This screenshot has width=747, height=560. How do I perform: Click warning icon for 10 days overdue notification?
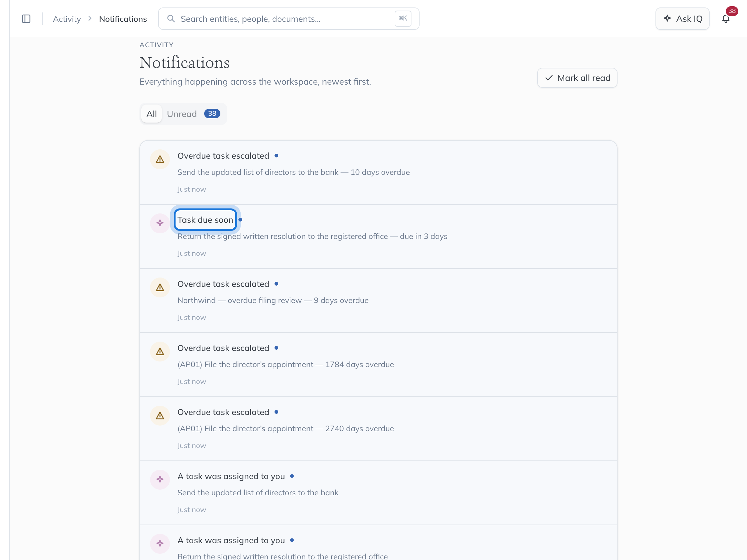click(x=160, y=159)
